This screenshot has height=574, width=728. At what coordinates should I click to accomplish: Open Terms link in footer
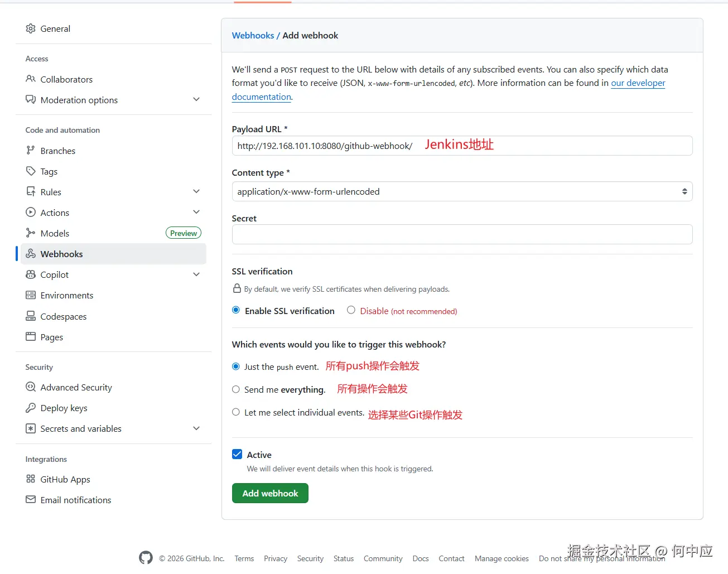[244, 558]
